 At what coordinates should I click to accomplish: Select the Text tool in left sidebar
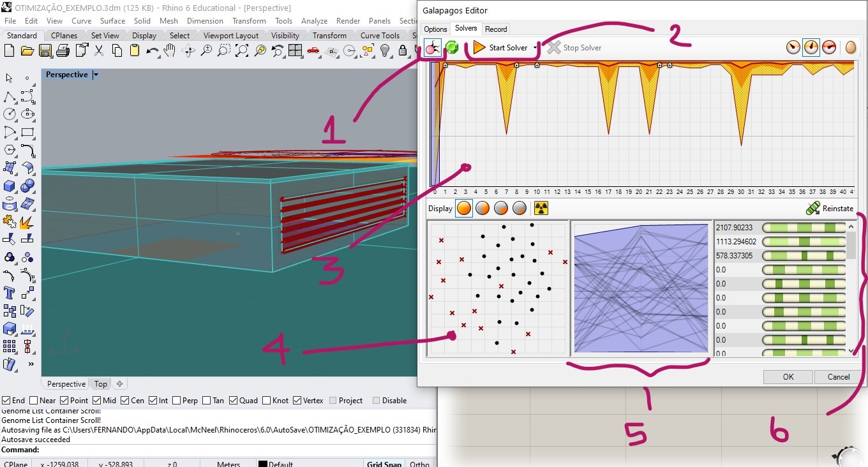[10, 293]
